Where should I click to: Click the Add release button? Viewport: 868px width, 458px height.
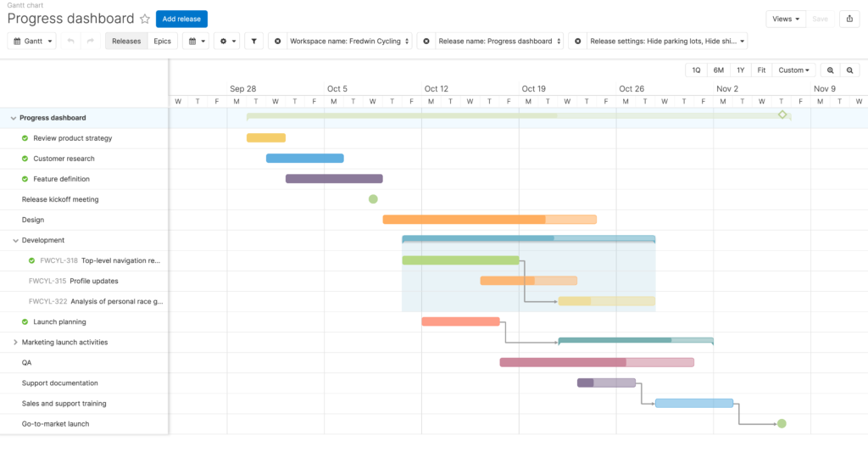tap(181, 19)
